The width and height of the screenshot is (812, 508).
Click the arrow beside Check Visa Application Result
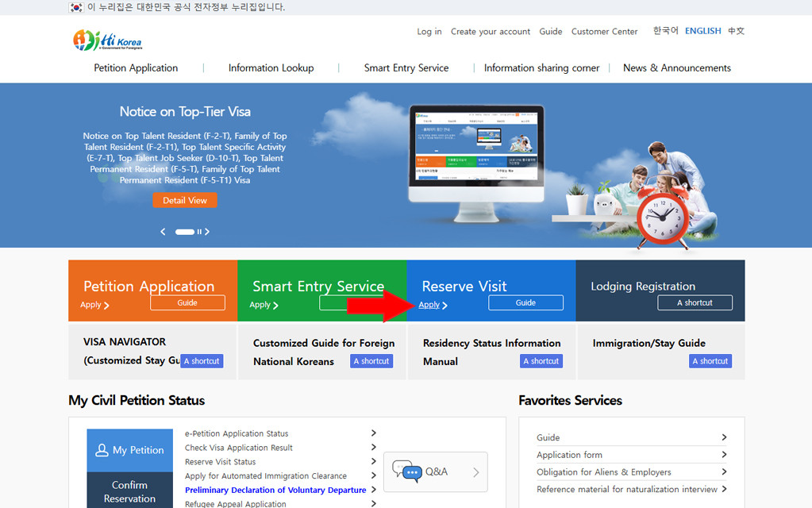point(374,448)
